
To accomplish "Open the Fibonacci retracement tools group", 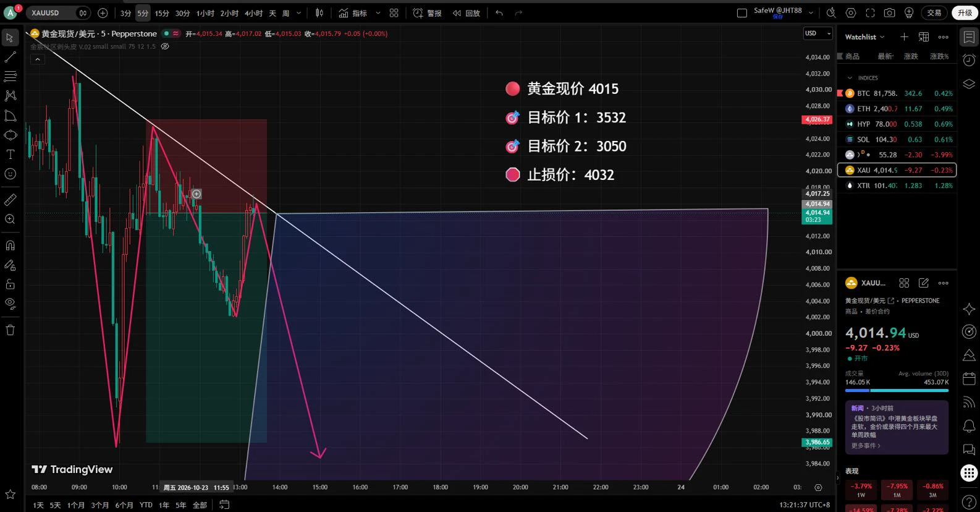I will tap(11, 76).
